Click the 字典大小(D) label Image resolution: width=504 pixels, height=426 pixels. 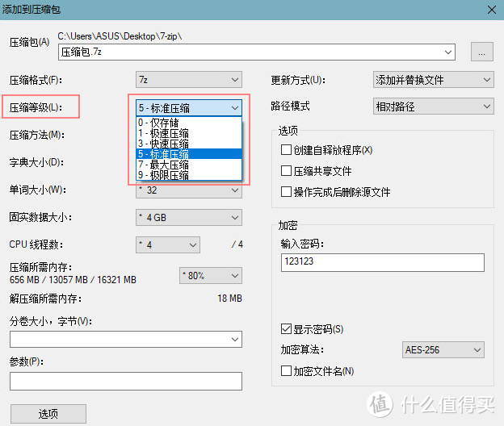[x=36, y=162]
